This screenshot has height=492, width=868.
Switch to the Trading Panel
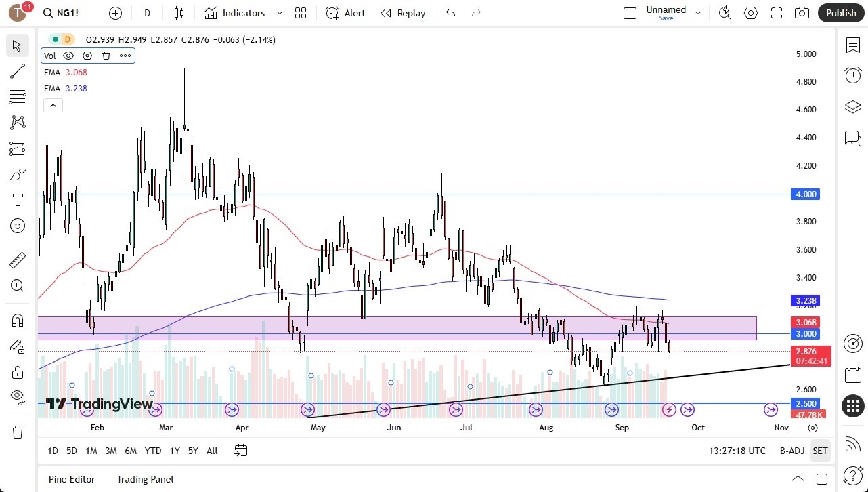pyautogui.click(x=144, y=479)
